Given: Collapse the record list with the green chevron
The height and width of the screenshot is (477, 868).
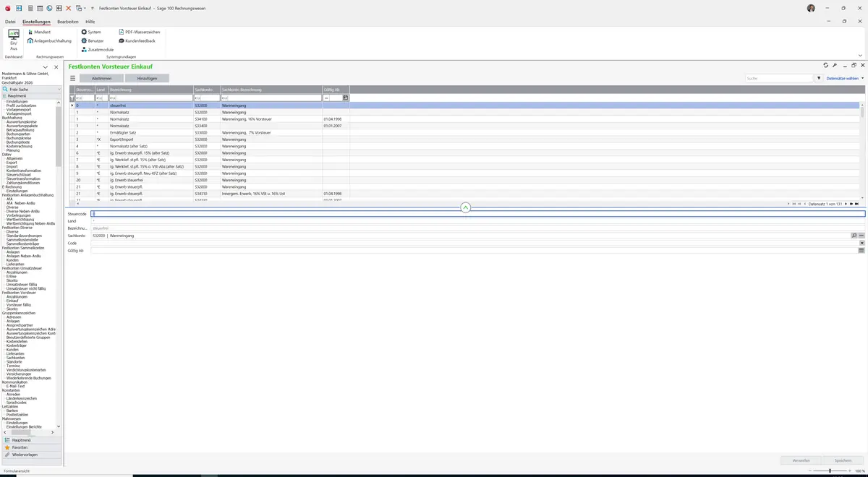Looking at the screenshot, I should [x=465, y=207].
